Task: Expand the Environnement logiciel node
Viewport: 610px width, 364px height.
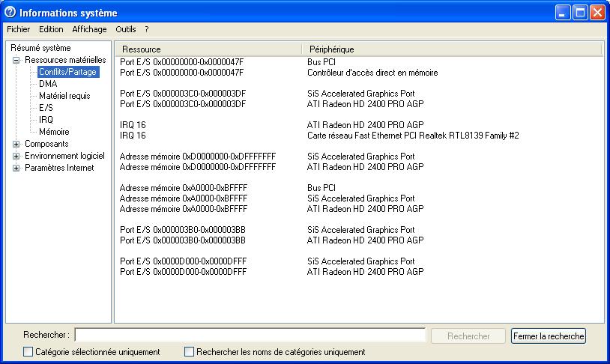Action: (x=16, y=156)
